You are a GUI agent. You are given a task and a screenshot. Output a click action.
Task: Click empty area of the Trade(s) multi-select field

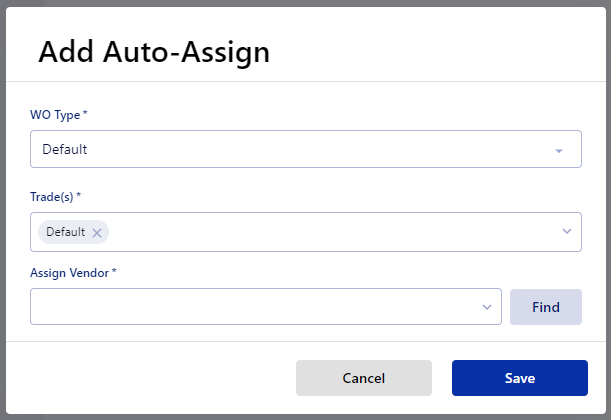pyautogui.click(x=331, y=232)
